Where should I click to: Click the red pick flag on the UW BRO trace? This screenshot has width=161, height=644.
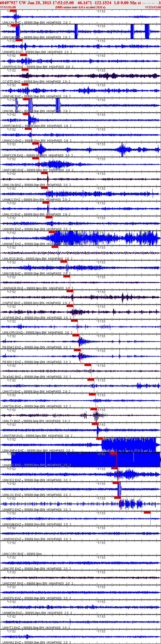113,453
